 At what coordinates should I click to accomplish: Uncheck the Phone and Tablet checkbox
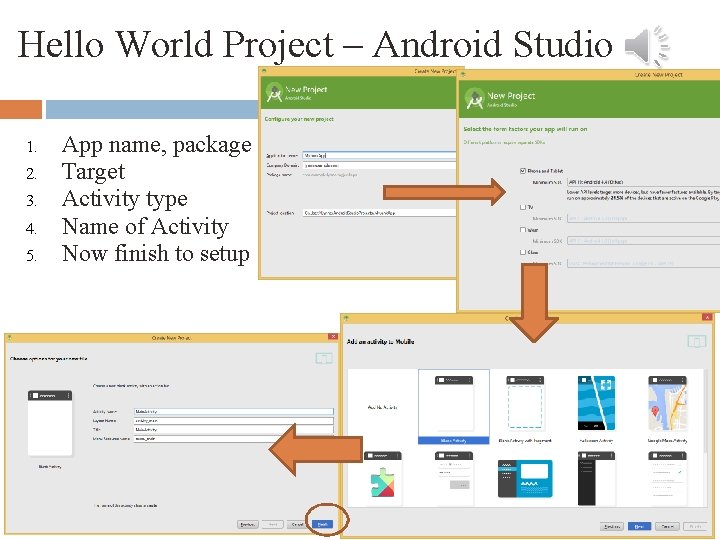[523, 171]
